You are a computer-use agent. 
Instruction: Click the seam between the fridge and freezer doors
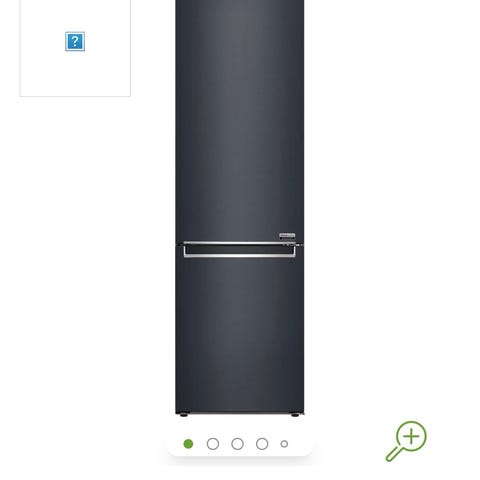pyautogui.click(x=240, y=245)
